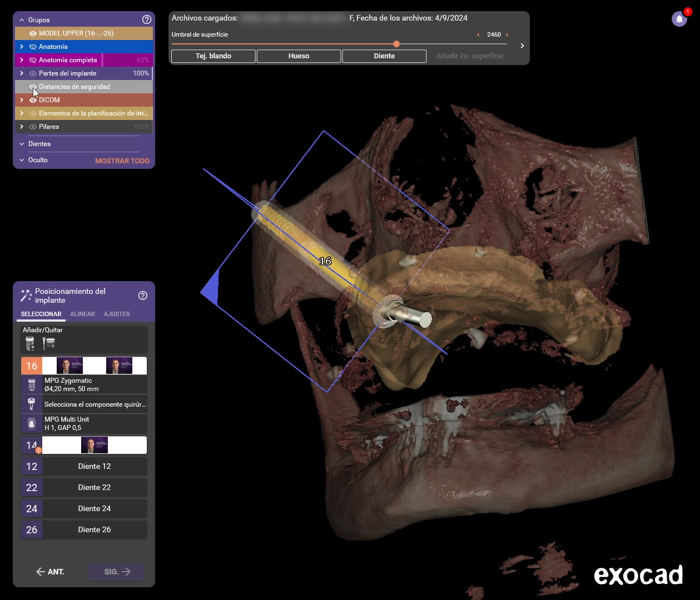Open help for the Grupos panel
The width and height of the screenshot is (700, 600).
pos(147,19)
